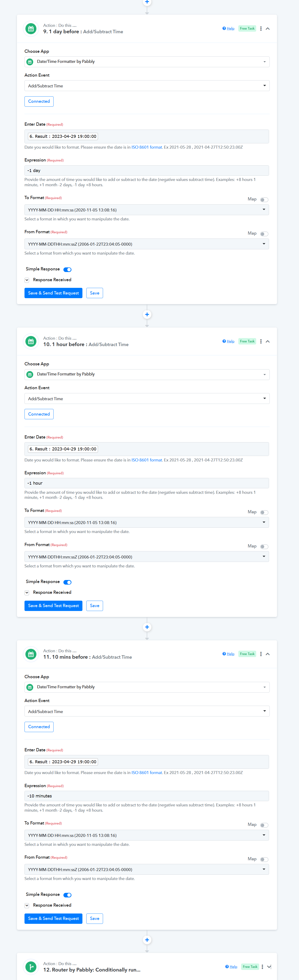Open three-dot menu for step 11
Image resolution: width=299 pixels, height=980 pixels.
(x=261, y=654)
